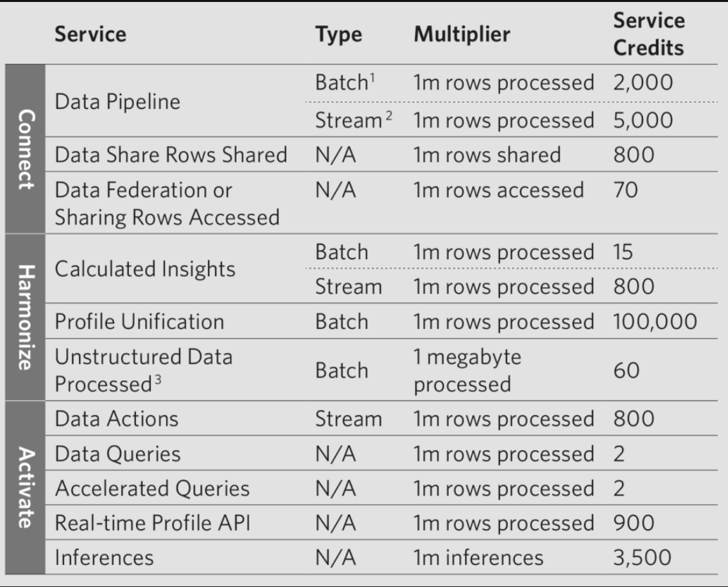The width and height of the screenshot is (728, 587).
Task: Select the Service column header
Action: 91,34
